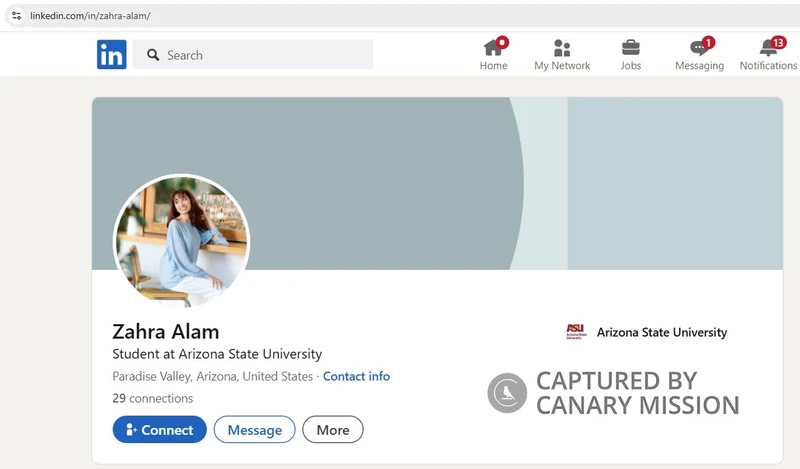
Task: Connect with Zahra Alam
Action: tap(160, 430)
